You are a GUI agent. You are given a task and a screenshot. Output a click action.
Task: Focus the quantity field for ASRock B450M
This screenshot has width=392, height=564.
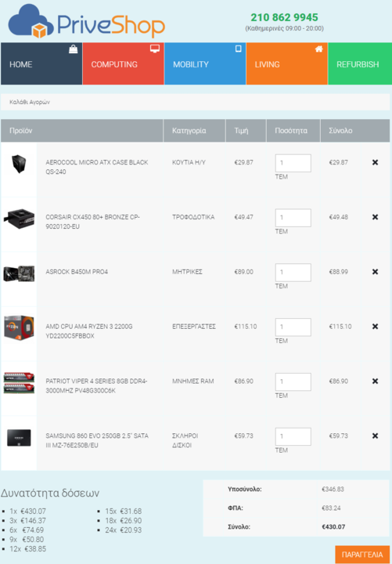tap(293, 273)
